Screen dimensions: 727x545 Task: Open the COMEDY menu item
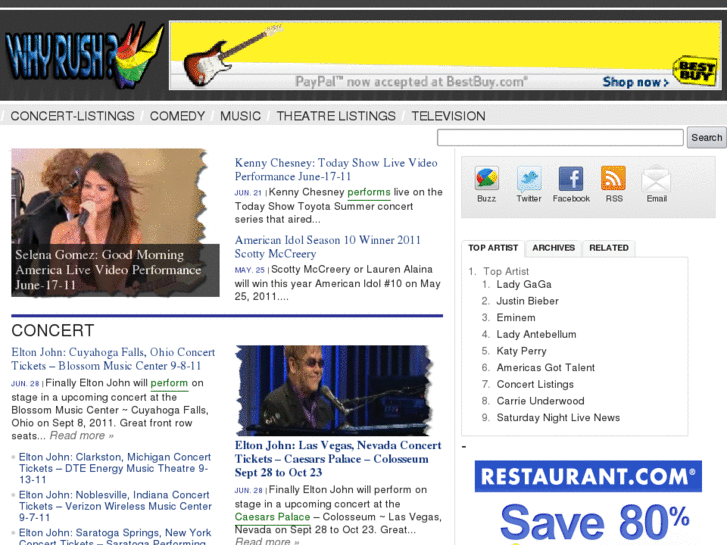177,116
